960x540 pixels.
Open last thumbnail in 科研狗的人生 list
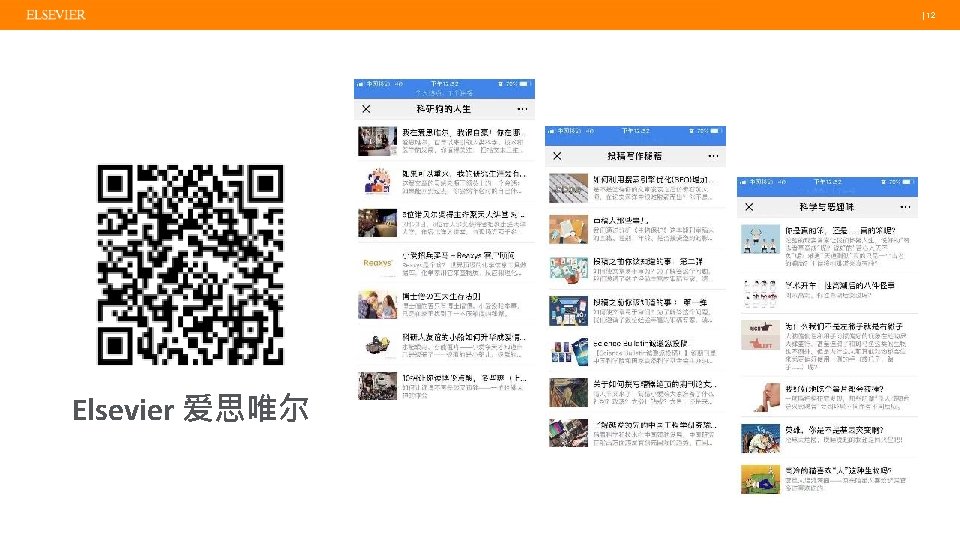click(x=377, y=386)
